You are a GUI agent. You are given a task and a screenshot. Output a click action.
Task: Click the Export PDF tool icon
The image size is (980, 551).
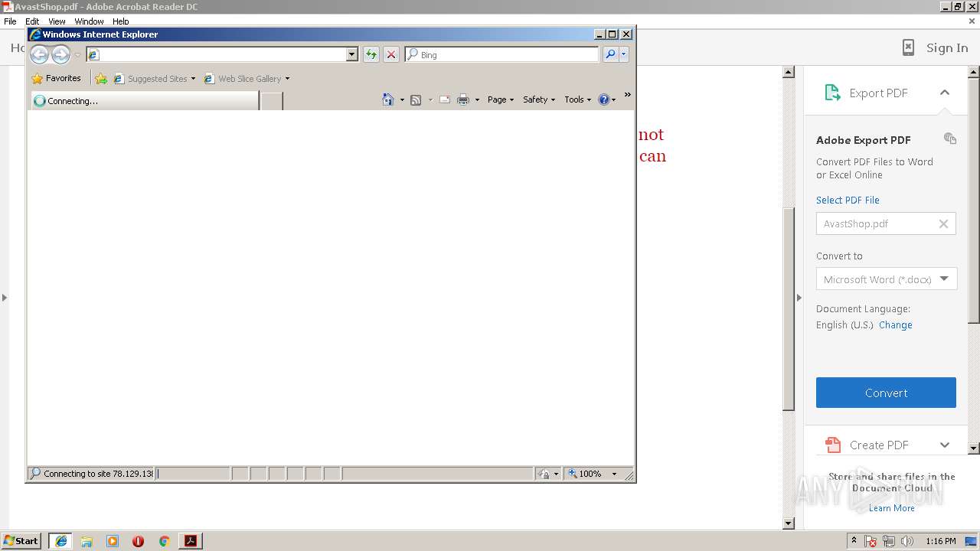click(x=832, y=93)
